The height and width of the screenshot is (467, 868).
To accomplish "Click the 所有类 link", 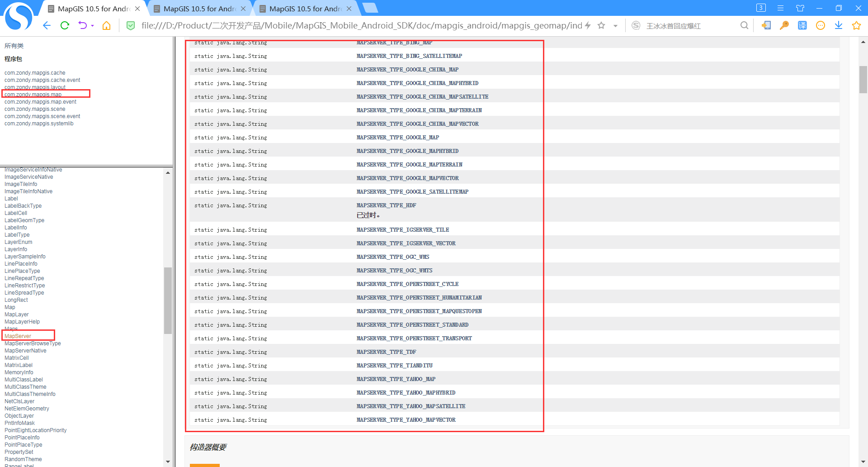I will point(14,46).
